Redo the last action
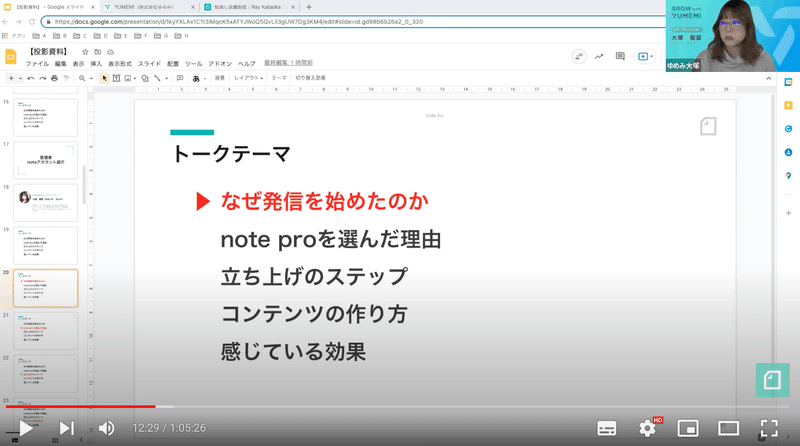800x446 pixels. tap(42, 78)
